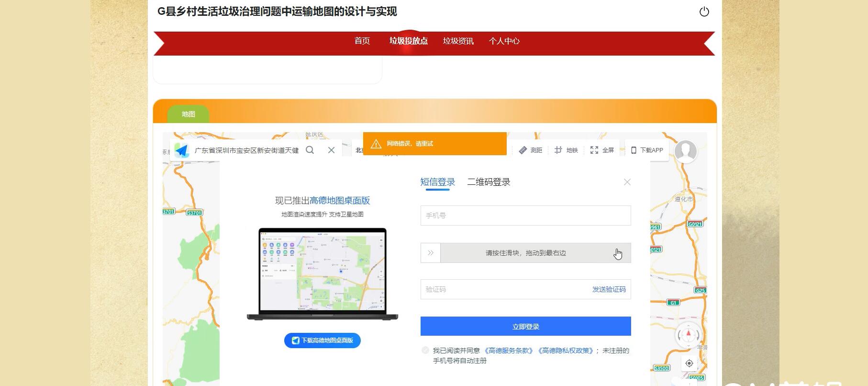
Task: Open the 垃圾投放点 menu item
Action: tap(408, 41)
